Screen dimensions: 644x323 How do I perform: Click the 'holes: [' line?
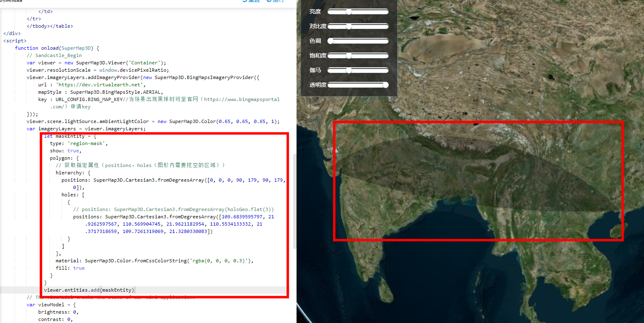73,195
